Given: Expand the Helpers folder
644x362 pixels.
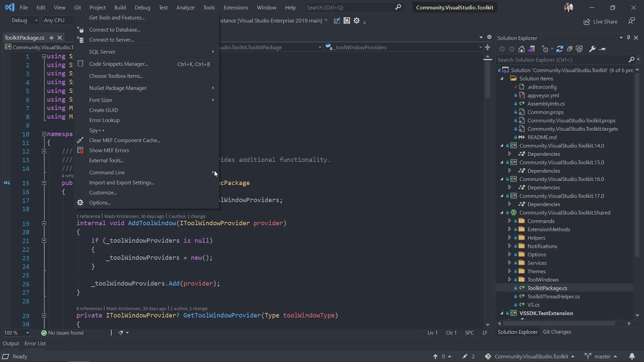Looking at the screenshot, I should [x=509, y=238].
